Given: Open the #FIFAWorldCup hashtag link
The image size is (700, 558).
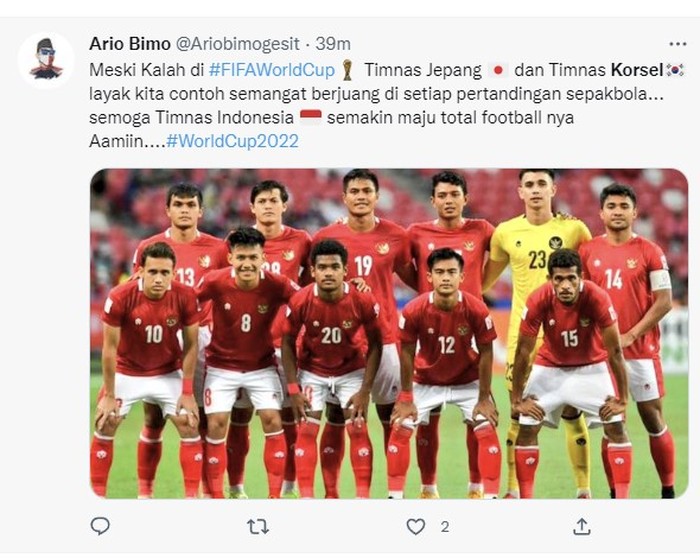Looking at the screenshot, I should point(272,70).
